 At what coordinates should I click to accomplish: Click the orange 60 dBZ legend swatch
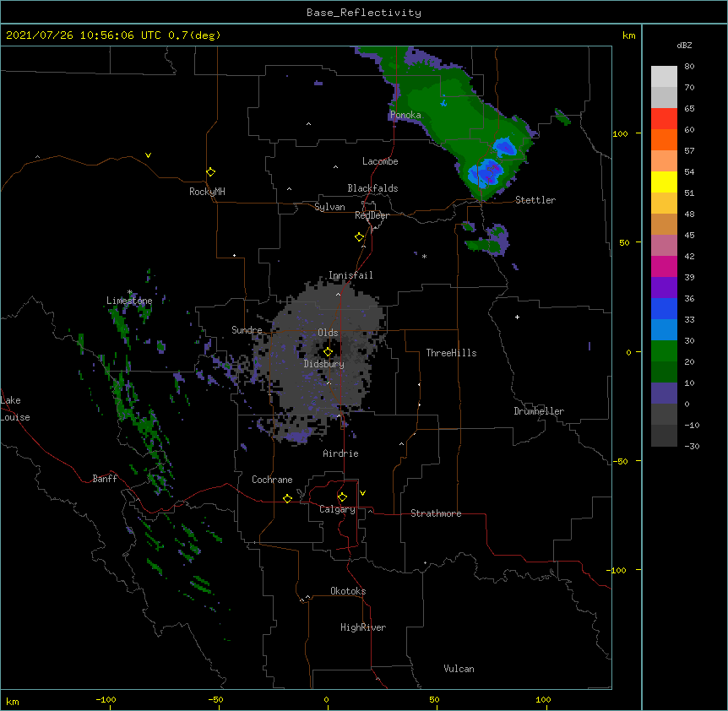pyautogui.click(x=664, y=139)
